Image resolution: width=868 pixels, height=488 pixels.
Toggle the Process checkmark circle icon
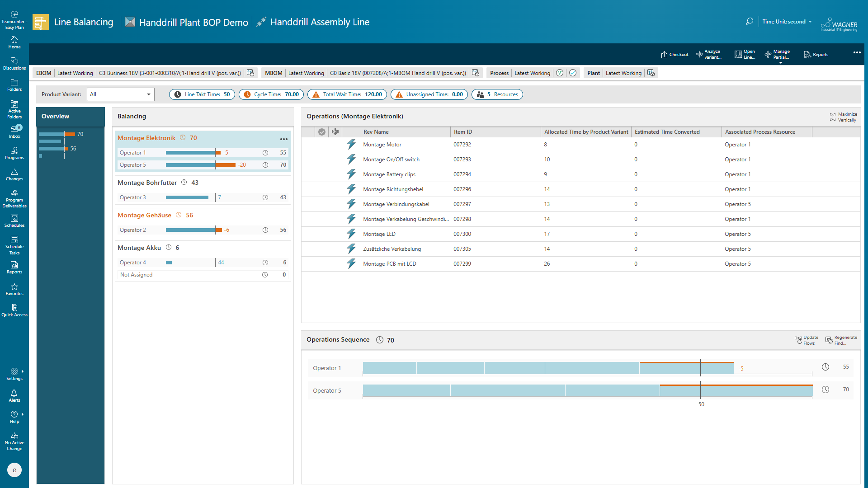coord(573,73)
